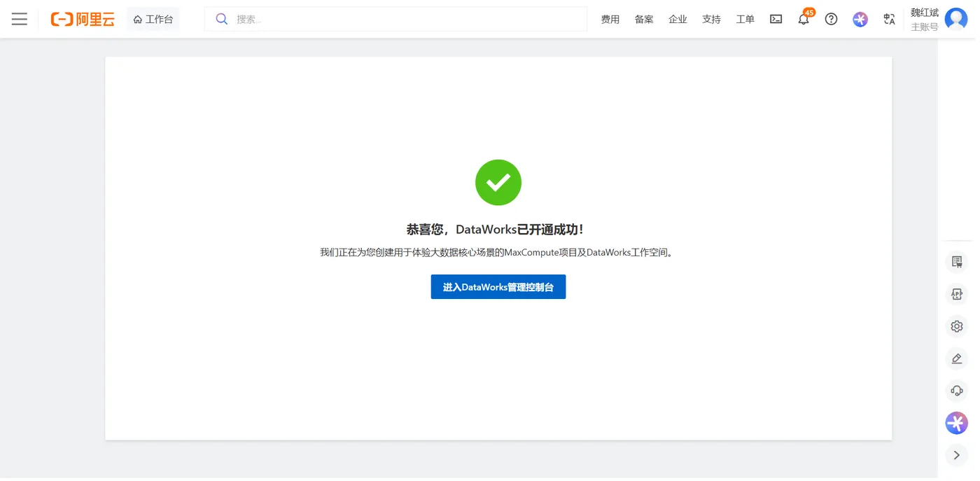980x481 pixels.
Task: Launch the AI assistant sidebar icon
Action: pos(957,423)
